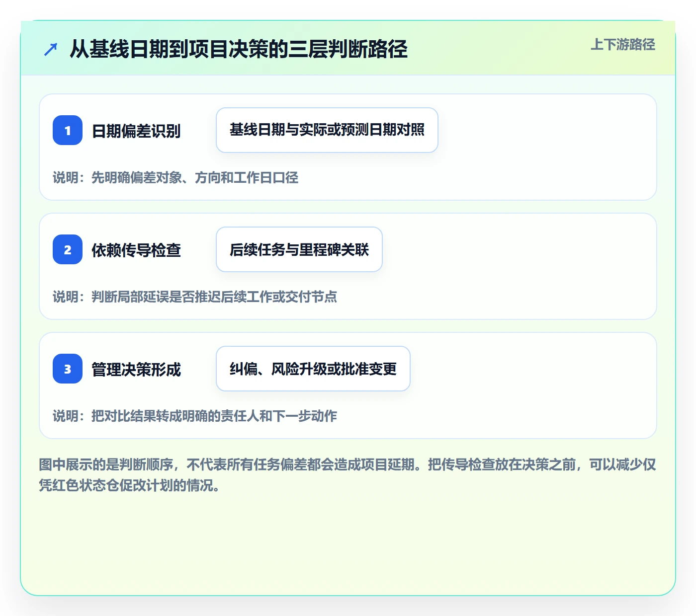The image size is (696, 616).
Task: Click the note 说明：把对比结果转成明确的责任人和下一步动作
Action: coord(195,416)
